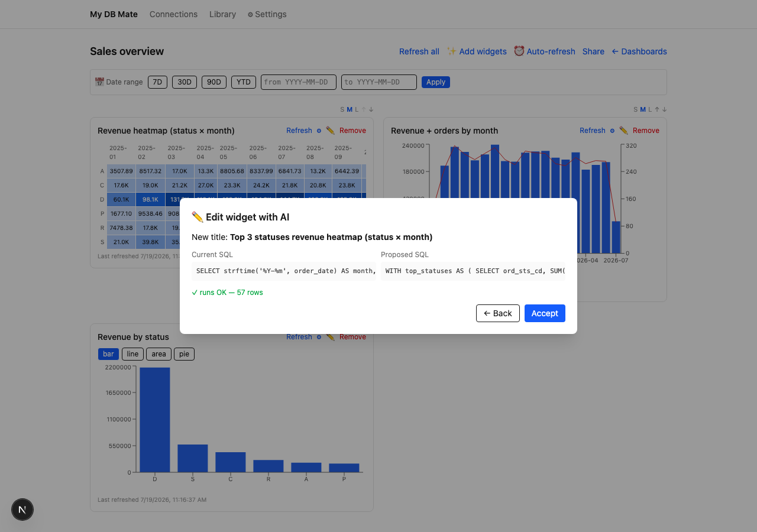The image size is (757, 532).
Task: Click the My DB Mate brand link
Action: tap(114, 14)
